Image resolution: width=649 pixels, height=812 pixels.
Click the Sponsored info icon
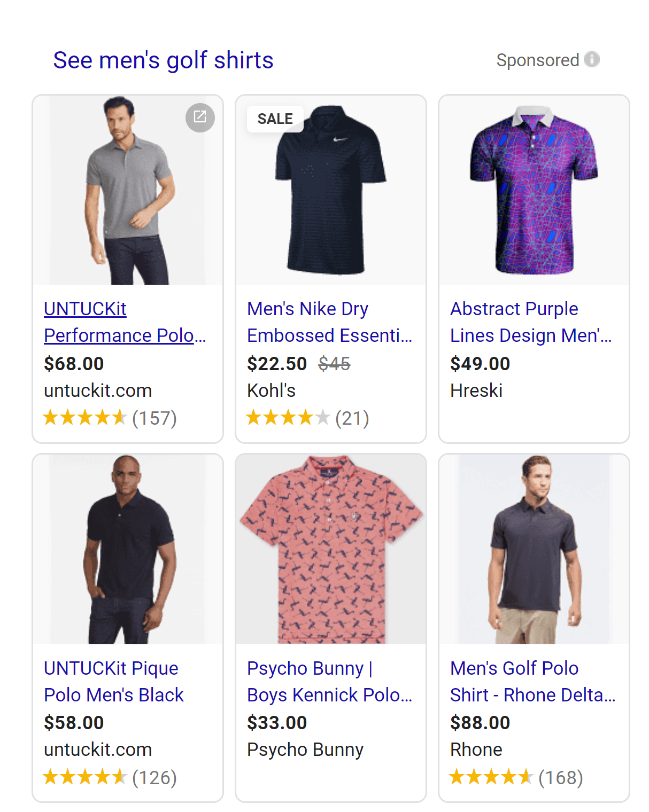tap(592, 59)
